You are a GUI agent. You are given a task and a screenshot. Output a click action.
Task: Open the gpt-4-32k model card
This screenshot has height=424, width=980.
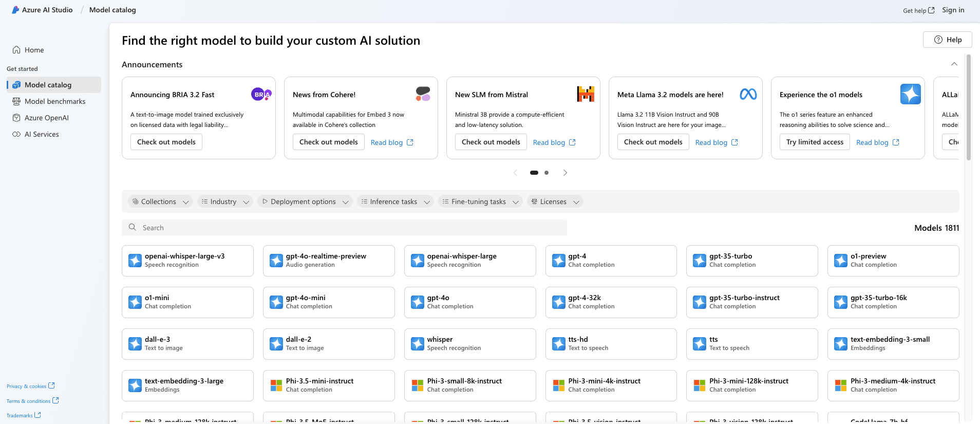(611, 302)
